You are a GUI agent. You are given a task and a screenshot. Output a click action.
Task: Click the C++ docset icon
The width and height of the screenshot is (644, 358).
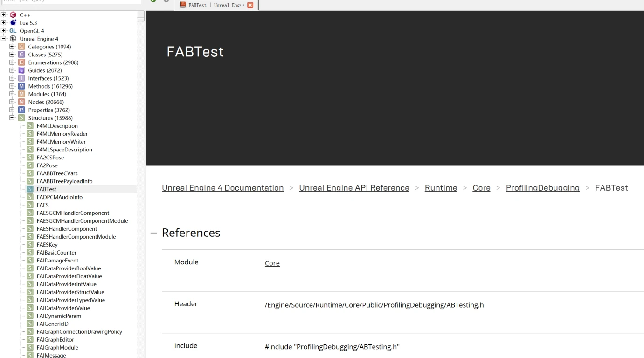pos(13,15)
